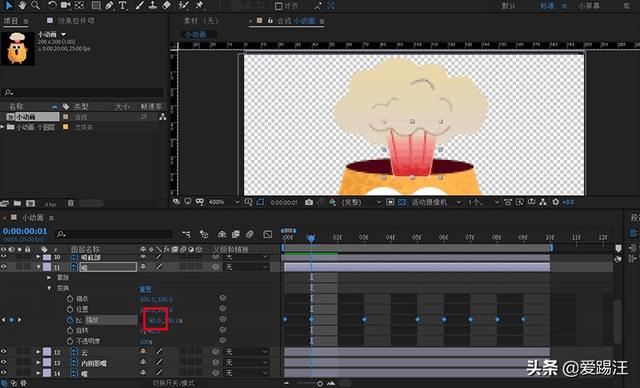Hide layer 13 with eye icon
This screenshot has width=640, height=388.
point(4,362)
